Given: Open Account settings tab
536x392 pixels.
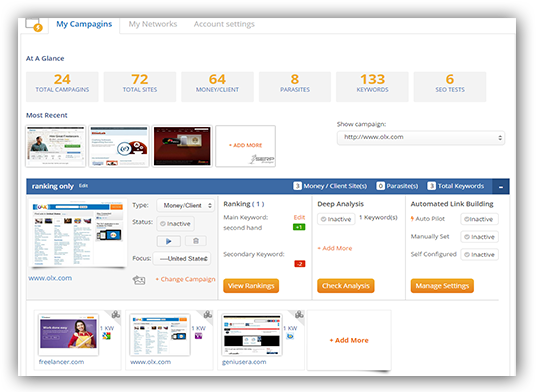Looking at the screenshot, I should [x=224, y=24].
